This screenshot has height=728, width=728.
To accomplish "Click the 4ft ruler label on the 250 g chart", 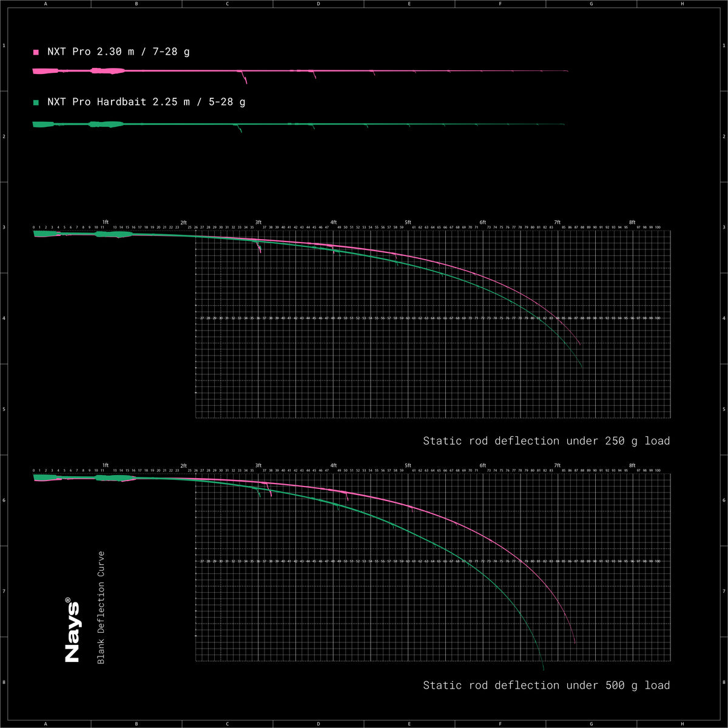I will [x=334, y=223].
